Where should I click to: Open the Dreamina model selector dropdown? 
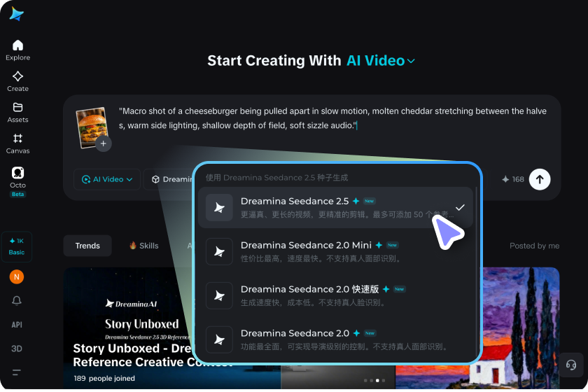pos(169,179)
